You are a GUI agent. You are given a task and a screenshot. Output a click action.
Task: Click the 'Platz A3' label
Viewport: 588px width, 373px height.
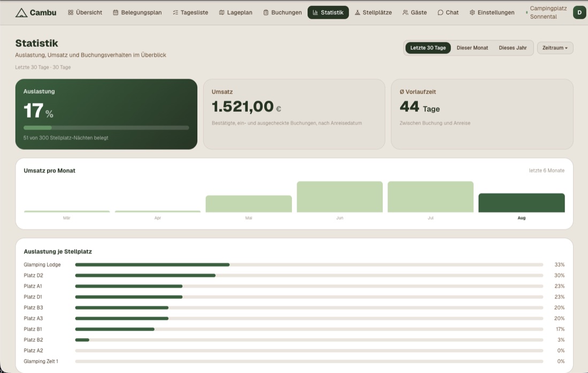tap(33, 318)
